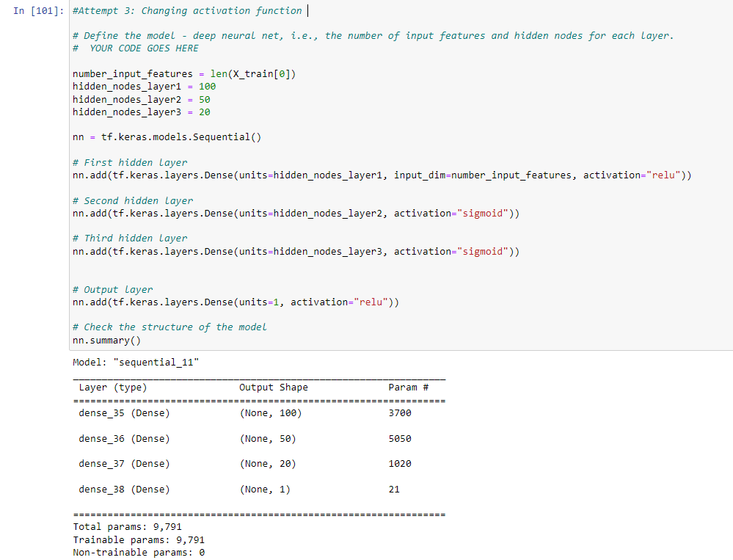The width and height of the screenshot is (733, 560).
Task: Click the (None, 50) output shape
Action: pyautogui.click(x=268, y=439)
